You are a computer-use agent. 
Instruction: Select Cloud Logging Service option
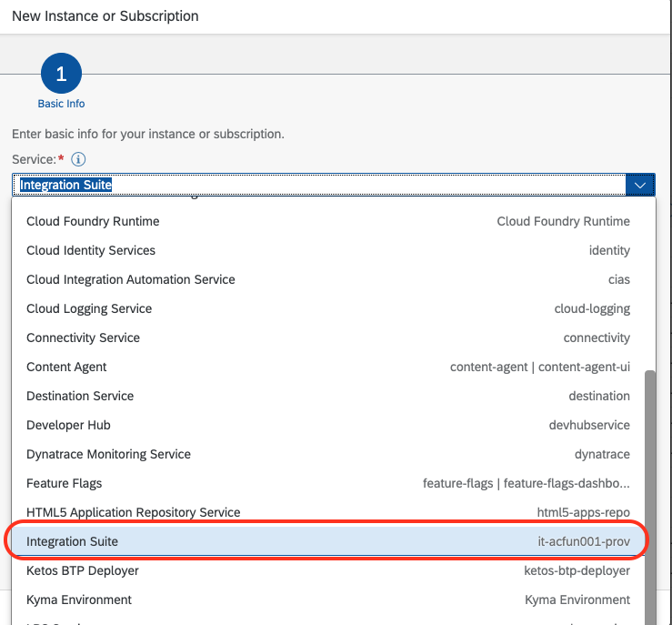(328, 308)
